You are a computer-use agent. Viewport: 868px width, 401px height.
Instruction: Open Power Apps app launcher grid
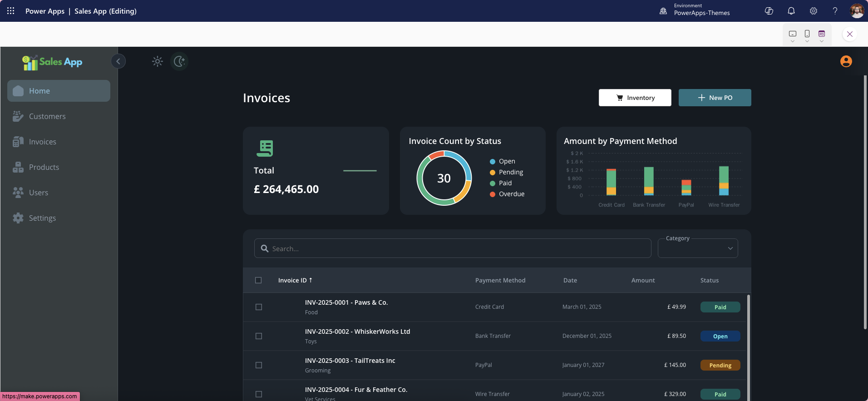point(11,11)
